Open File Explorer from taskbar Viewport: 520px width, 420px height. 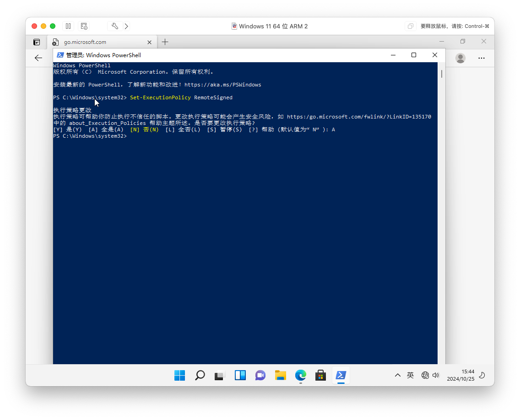(281, 375)
